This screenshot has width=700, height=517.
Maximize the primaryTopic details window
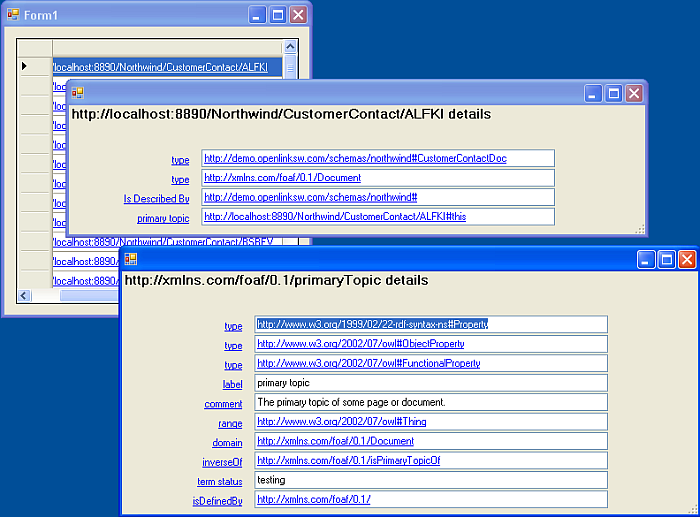tap(665, 260)
